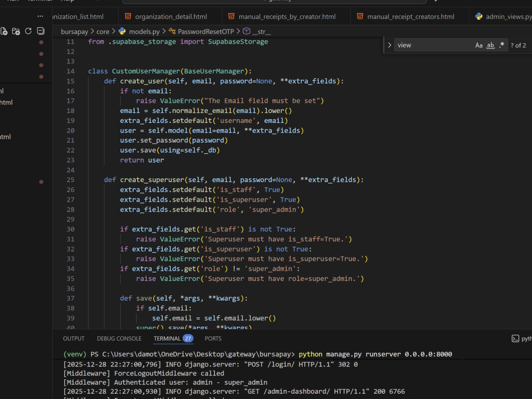Toggle Match Whole Word in find widget

(x=491, y=45)
